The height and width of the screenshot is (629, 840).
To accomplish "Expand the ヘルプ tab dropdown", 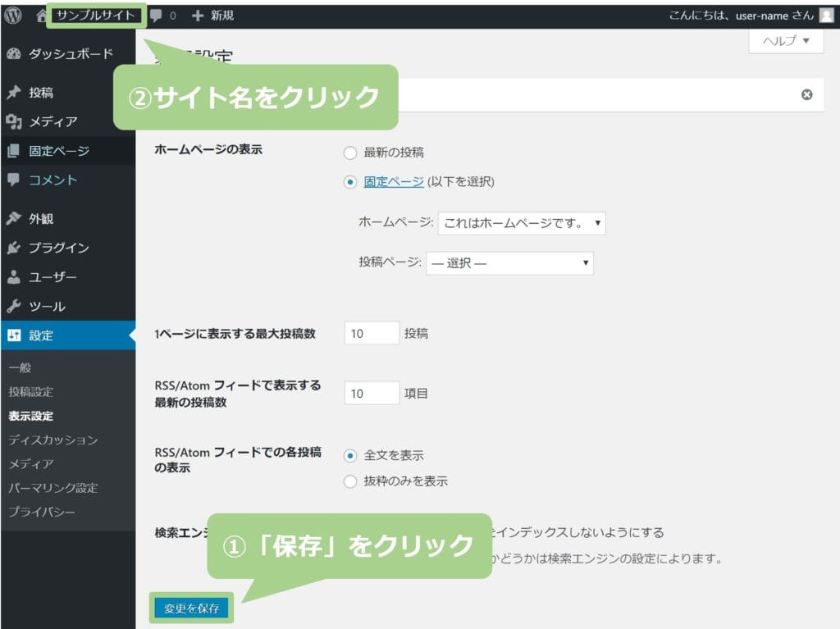I will (x=786, y=41).
